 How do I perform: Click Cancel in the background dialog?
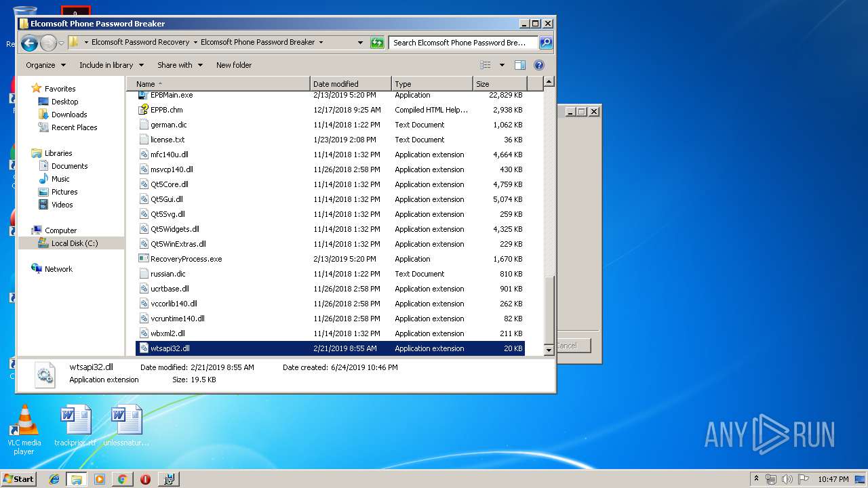click(573, 346)
